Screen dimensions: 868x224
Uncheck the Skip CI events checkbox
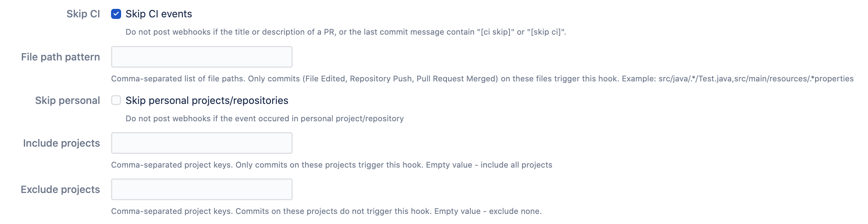(116, 14)
